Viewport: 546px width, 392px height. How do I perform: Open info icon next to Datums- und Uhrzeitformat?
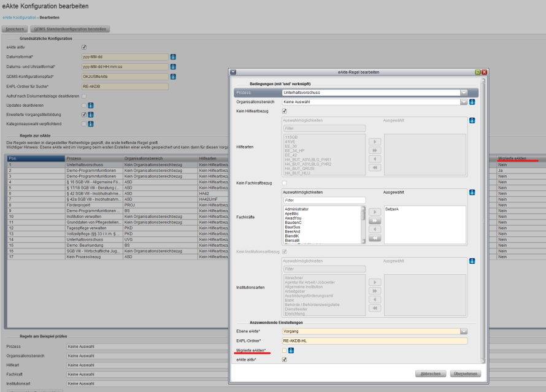173,66
